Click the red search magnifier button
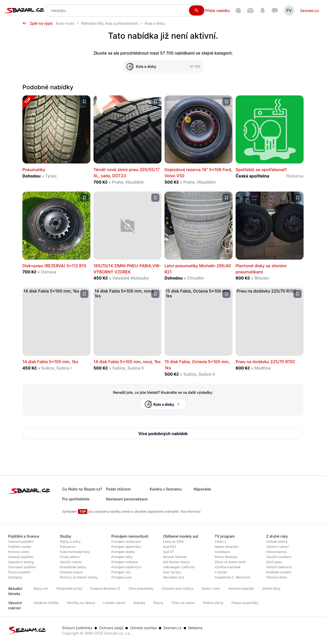The image size is (326, 644). tap(196, 10)
